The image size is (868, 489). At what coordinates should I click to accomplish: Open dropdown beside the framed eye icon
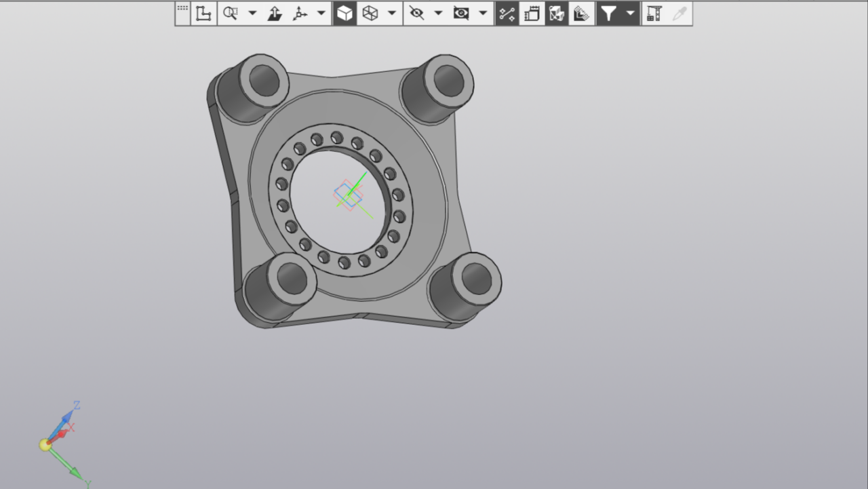pos(483,14)
